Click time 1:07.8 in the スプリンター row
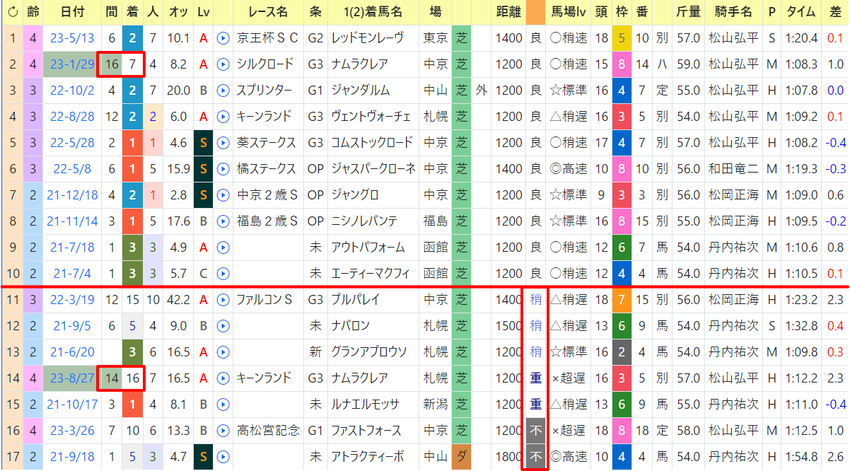 point(801,91)
